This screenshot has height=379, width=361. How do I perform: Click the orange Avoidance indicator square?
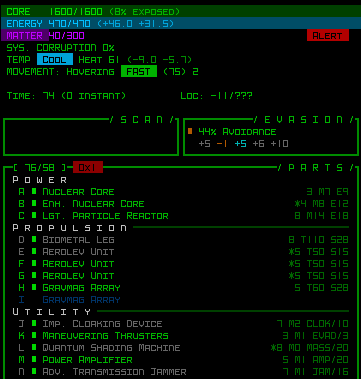point(190,131)
